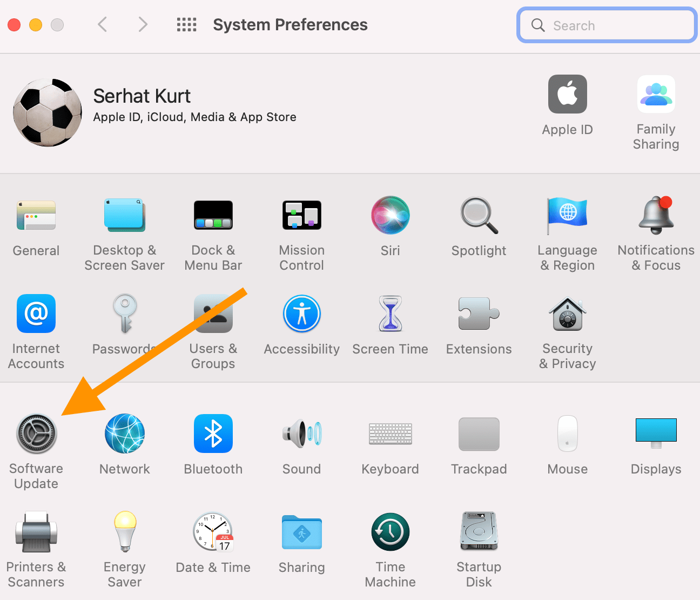
Task: Open Sharing folder icon
Action: 302,532
